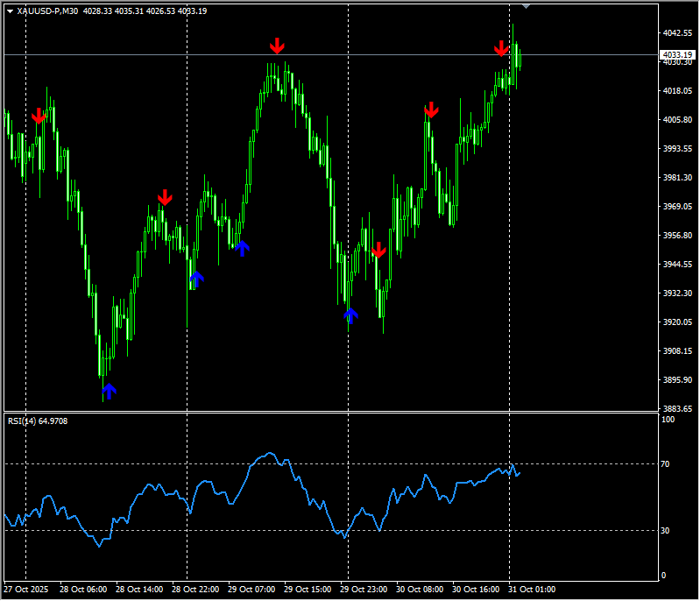Click the gray chart shift triangle at the top

click(x=526, y=6)
